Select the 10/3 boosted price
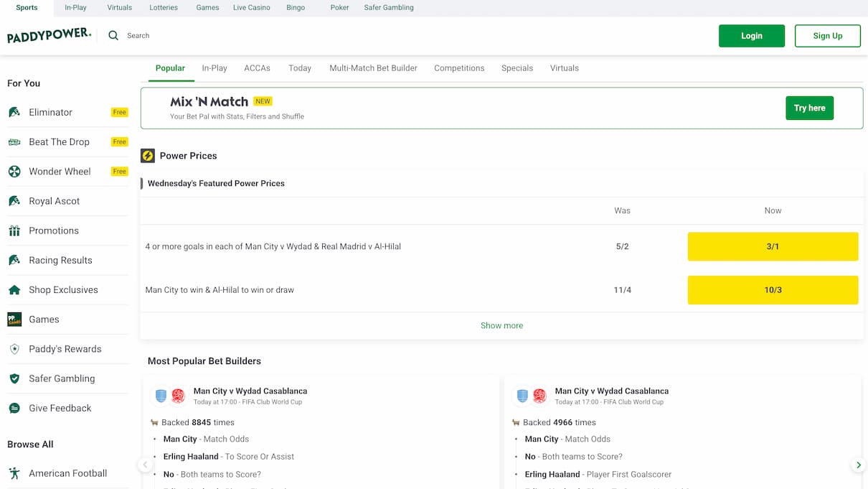 click(x=773, y=290)
